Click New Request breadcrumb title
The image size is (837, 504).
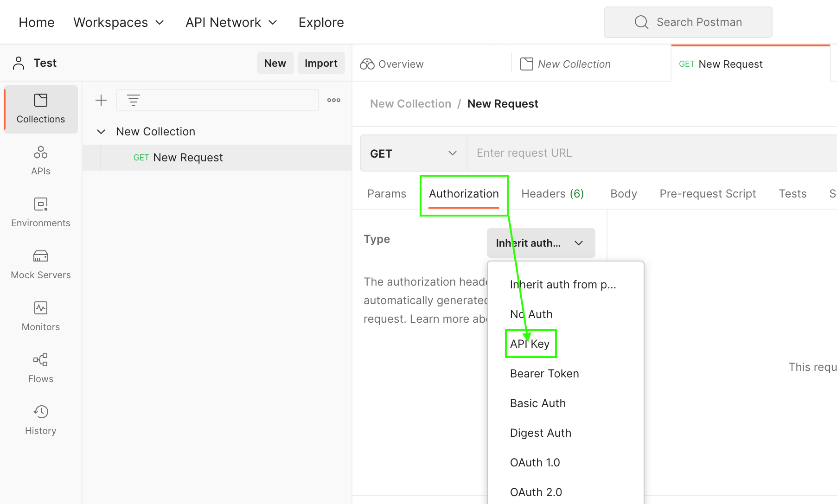tap(503, 104)
